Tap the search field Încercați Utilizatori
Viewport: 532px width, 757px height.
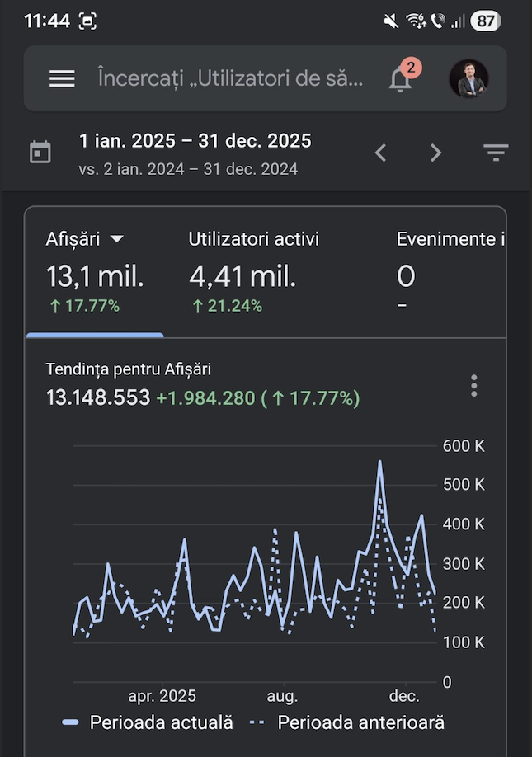[x=229, y=78]
